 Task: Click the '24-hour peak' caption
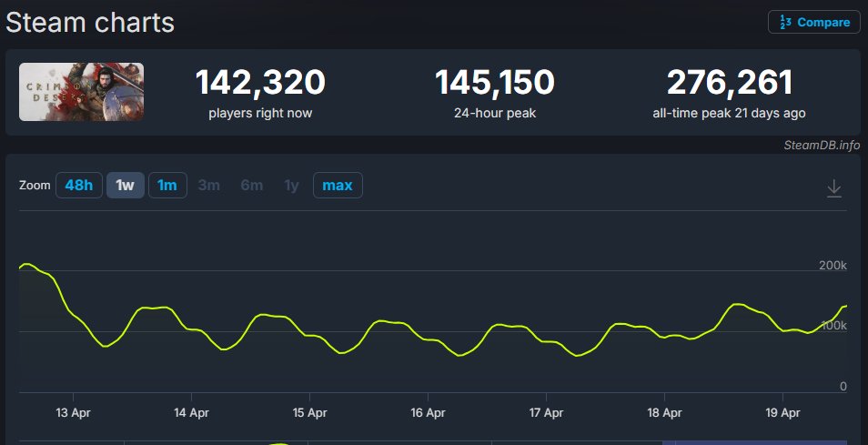495,114
